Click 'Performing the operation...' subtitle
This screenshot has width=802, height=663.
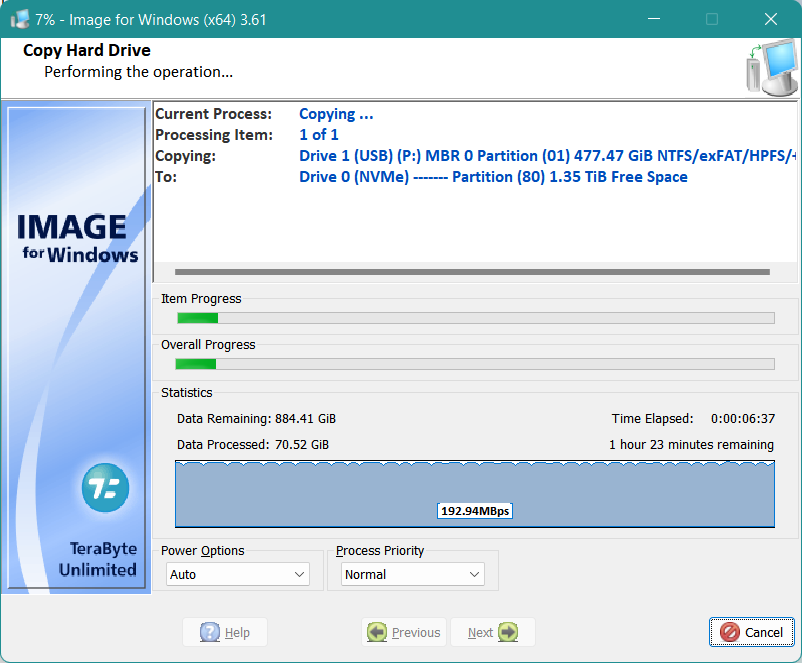[x=139, y=72]
